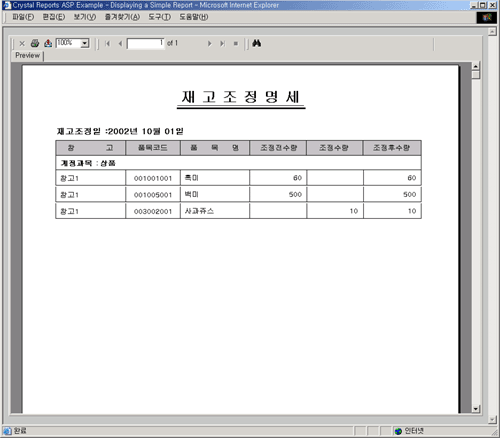Click the page number input field
The image size is (500, 438).
tap(146, 43)
